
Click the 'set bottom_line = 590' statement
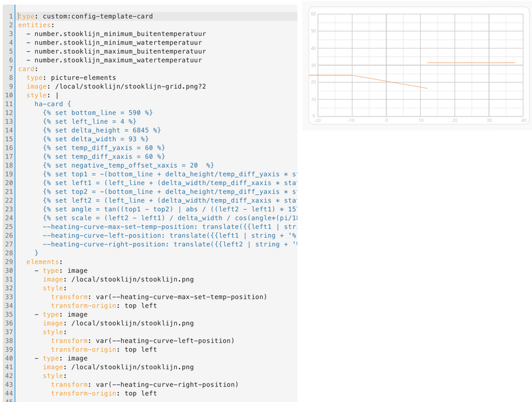point(98,112)
